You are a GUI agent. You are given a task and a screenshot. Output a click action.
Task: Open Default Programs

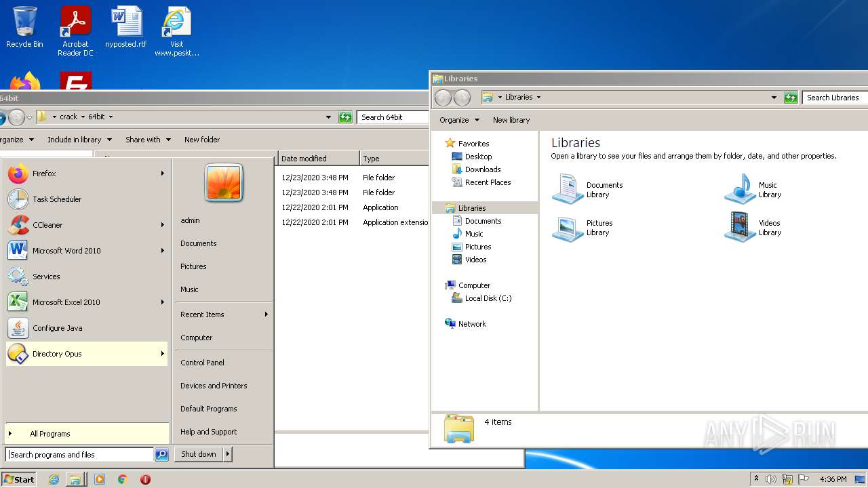[x=209, y=409]
